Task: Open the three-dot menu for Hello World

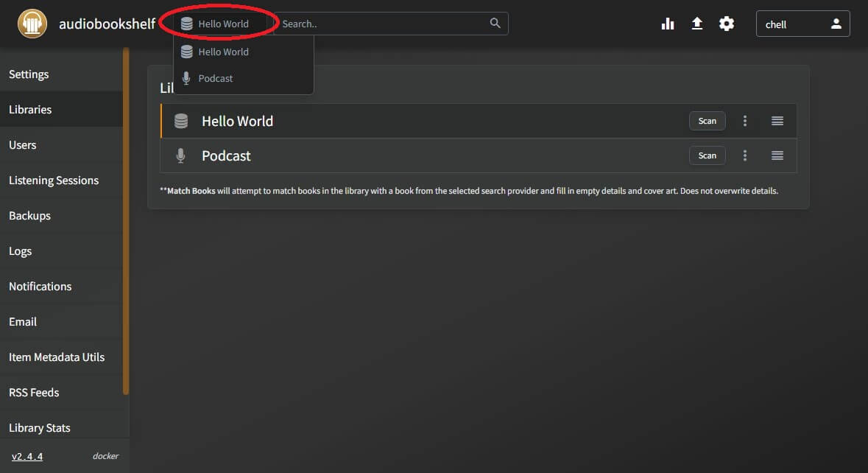Action: coord(744,121)
